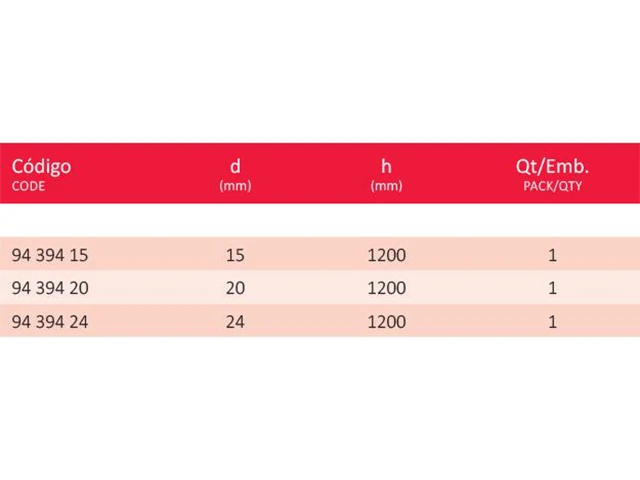Click the (mm) unit under h
This screenshot has height=480, width=640.
click(386, 186)
